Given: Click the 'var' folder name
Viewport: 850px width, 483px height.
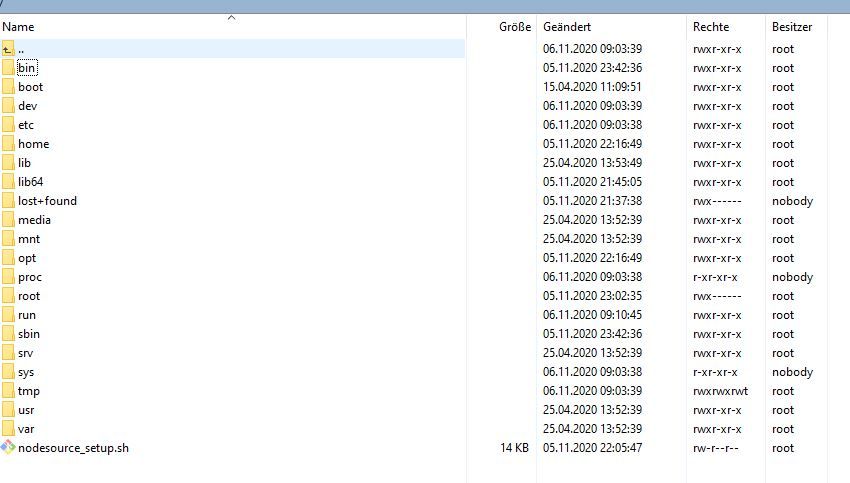Looking at the screenshot, I should (26, 429).
